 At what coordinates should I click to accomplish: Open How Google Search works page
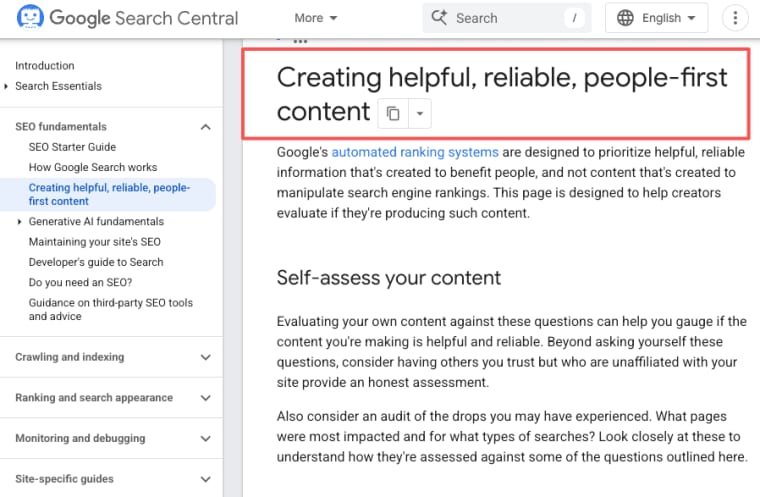pos(93,167)
